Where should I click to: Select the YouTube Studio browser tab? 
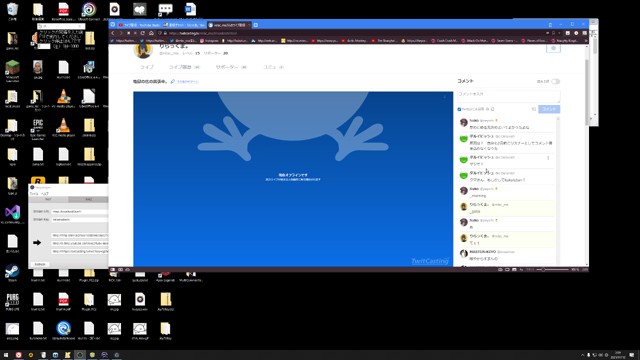click(140, 25)
